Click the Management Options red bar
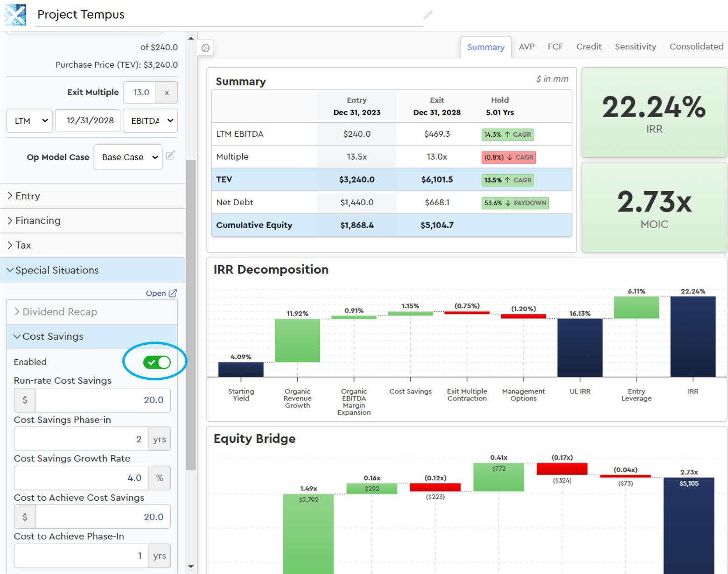Screen dimensions: 728x574 pyautogui.click(x=523, y=316)
